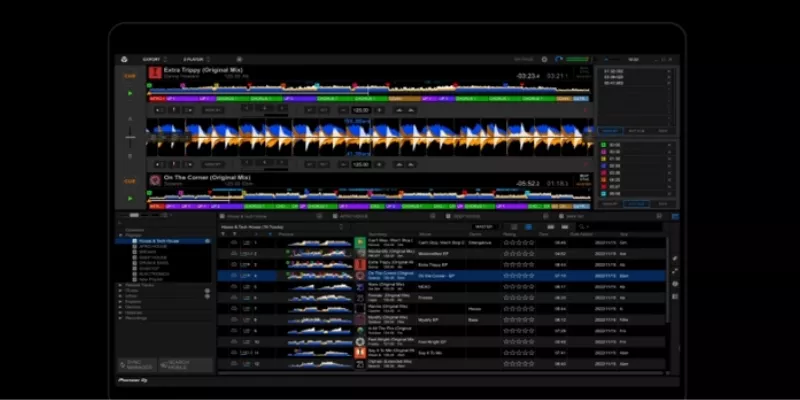The height and width of the screenshot is (400, 800).
Task: Click the On The Corner deck artwork thumbnail
Action: coord(155,180)
